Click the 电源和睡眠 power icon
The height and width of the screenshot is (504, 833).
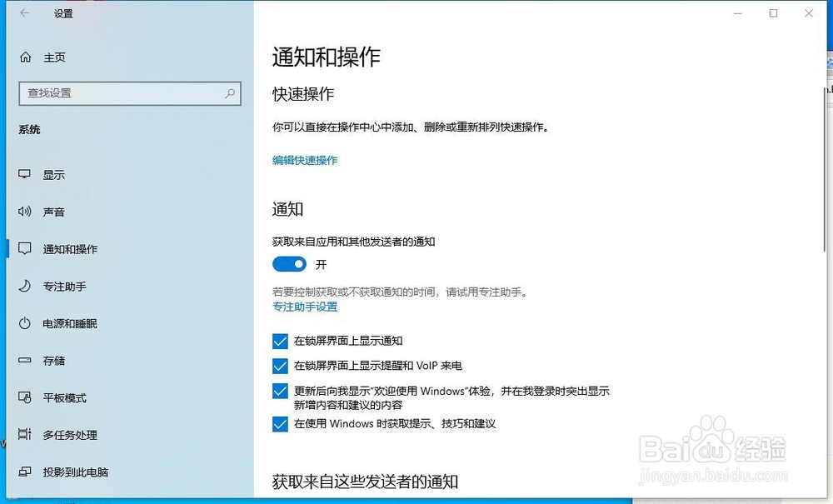click(26, 323)
